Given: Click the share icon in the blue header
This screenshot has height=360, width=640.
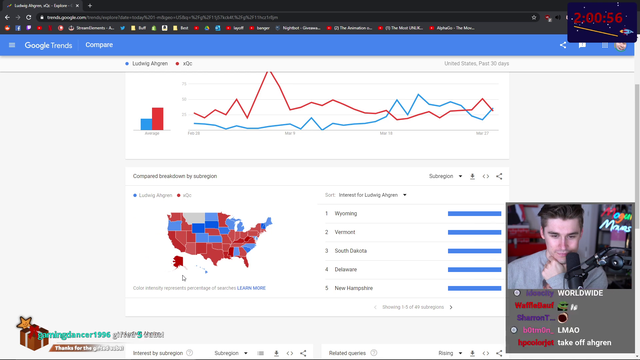Looking at the screenshot, I should coord(563,45).
